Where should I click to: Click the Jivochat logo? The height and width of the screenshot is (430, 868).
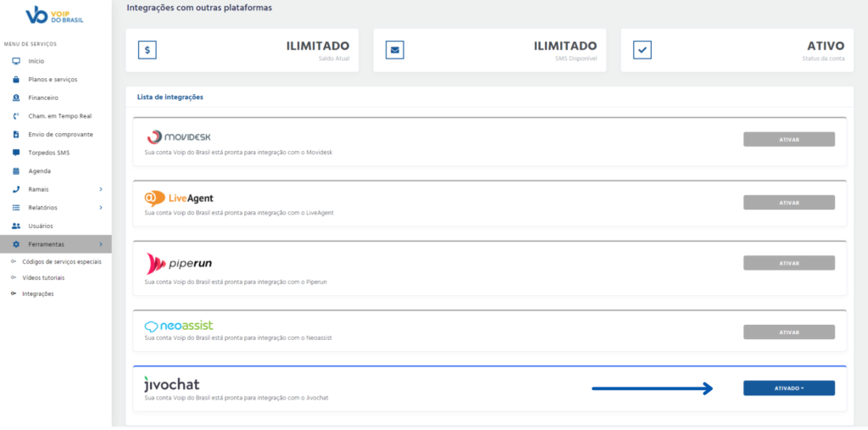(171, 384)
